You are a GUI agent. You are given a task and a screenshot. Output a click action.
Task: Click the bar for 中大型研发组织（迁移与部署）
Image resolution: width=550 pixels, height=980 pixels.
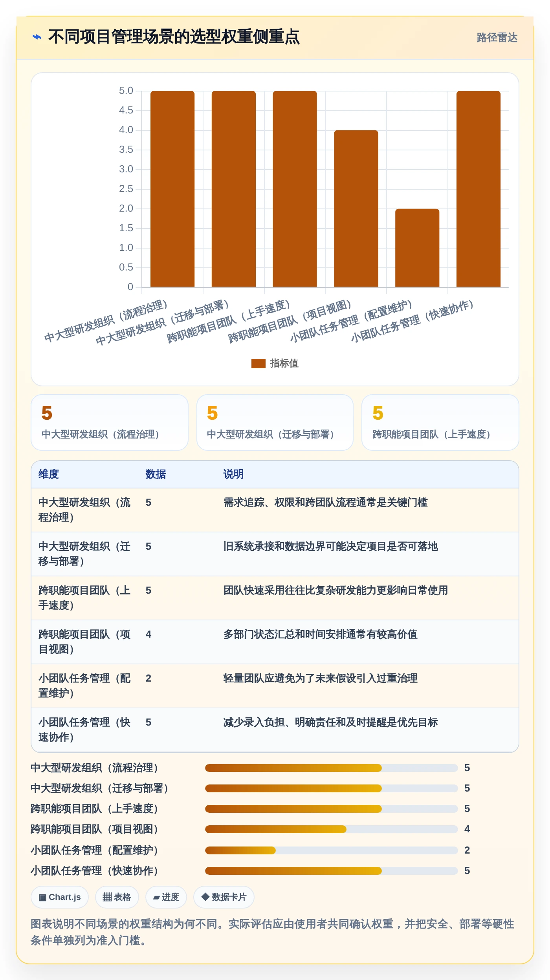tap(234, 189)
